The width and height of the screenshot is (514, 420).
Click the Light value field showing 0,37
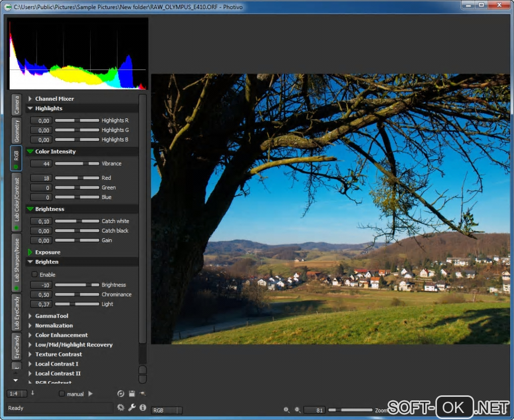(x=41, y=304)
